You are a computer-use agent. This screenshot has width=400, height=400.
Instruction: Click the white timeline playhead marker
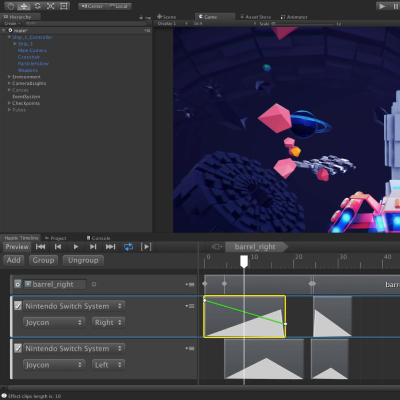click(x=244, y=261)
